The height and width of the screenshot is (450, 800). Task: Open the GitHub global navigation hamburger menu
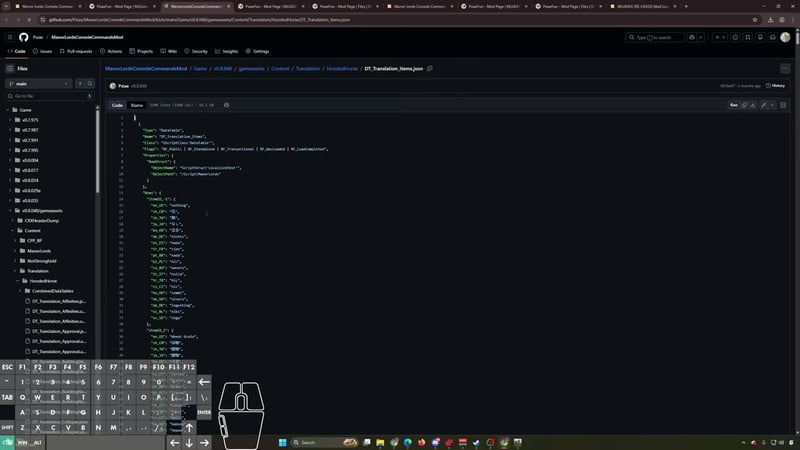[10, 37]
